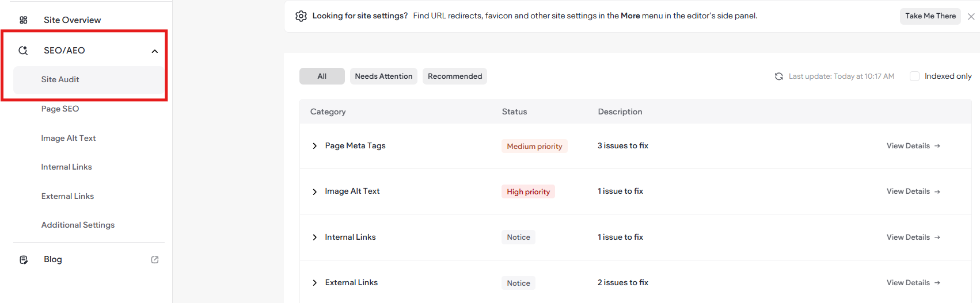
Task: Expand the Page Meta Tags row
Action: coord(315,146)
